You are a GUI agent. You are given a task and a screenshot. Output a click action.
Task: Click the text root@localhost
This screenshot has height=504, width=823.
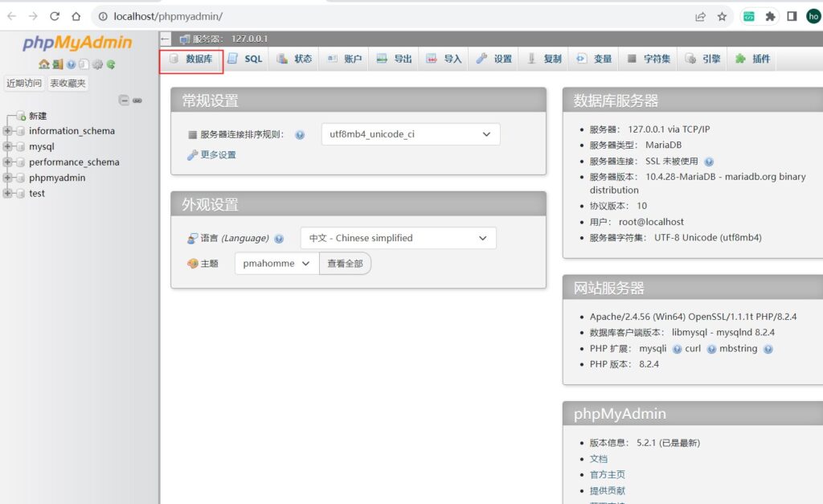click(x=651, y=222)
